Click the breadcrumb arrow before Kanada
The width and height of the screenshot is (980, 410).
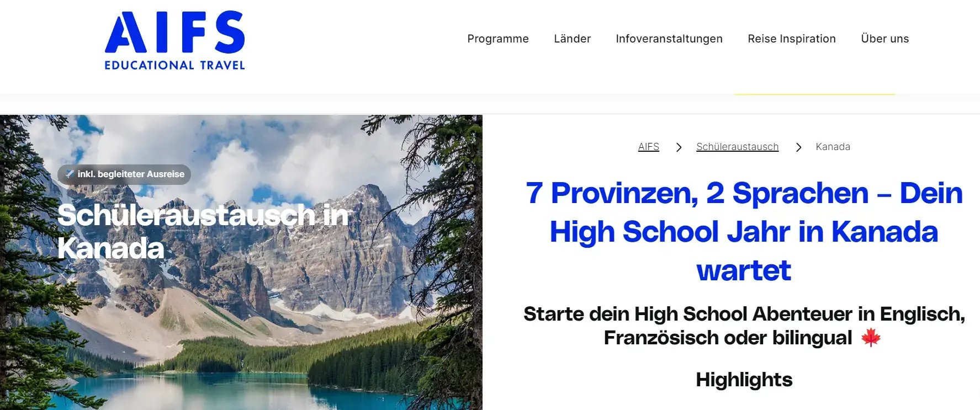pyautogui.click(x=798, y=147)
